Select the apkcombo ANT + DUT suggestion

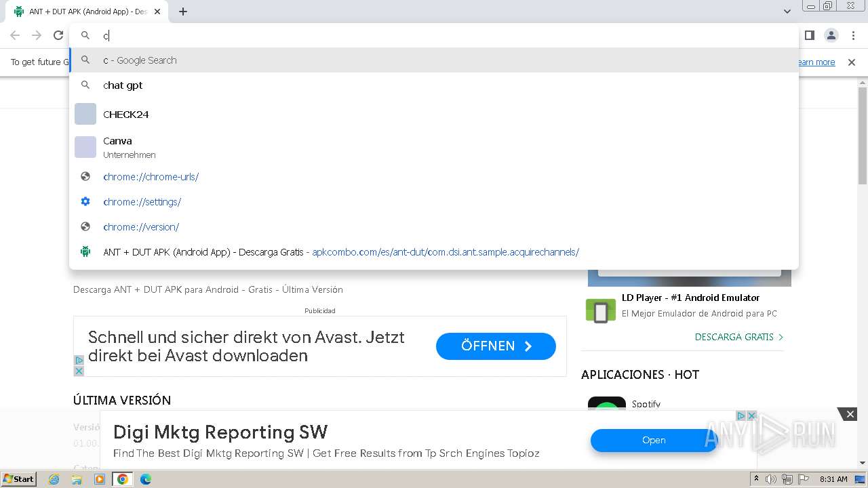tap(434, 252)
